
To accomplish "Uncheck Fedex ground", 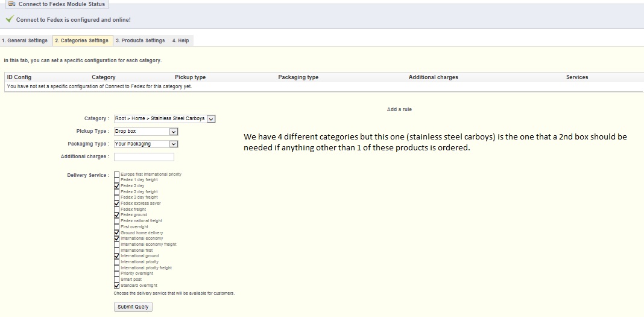I will pos(116,215).
